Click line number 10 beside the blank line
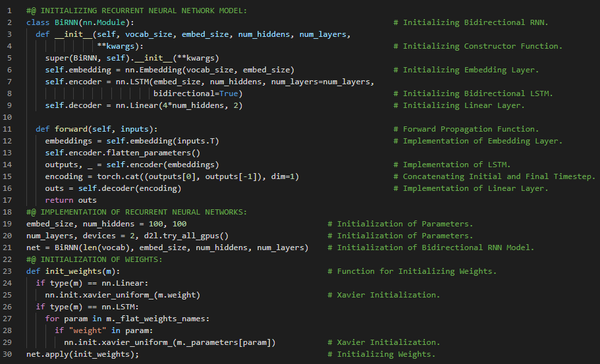 [9, 117]
